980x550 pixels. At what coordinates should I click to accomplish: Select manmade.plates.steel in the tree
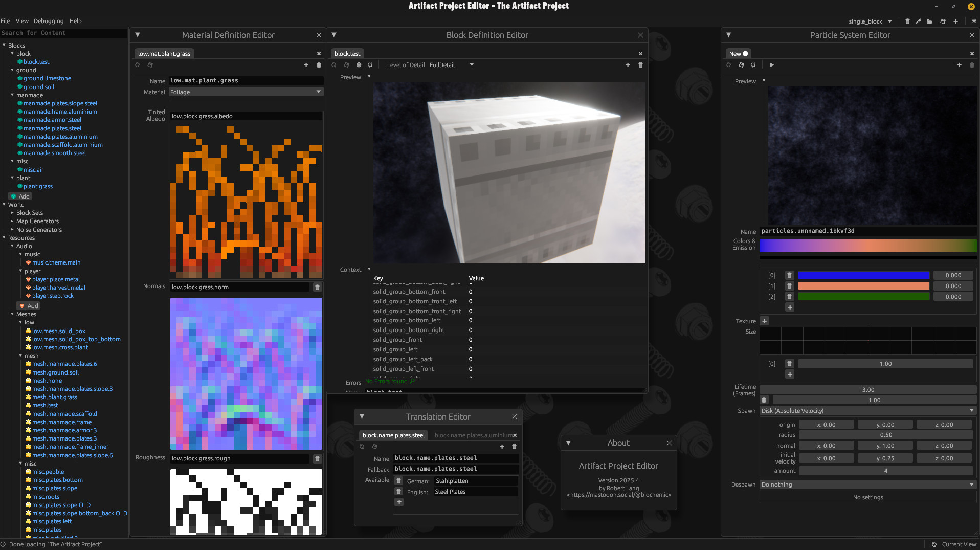[52, 128]
